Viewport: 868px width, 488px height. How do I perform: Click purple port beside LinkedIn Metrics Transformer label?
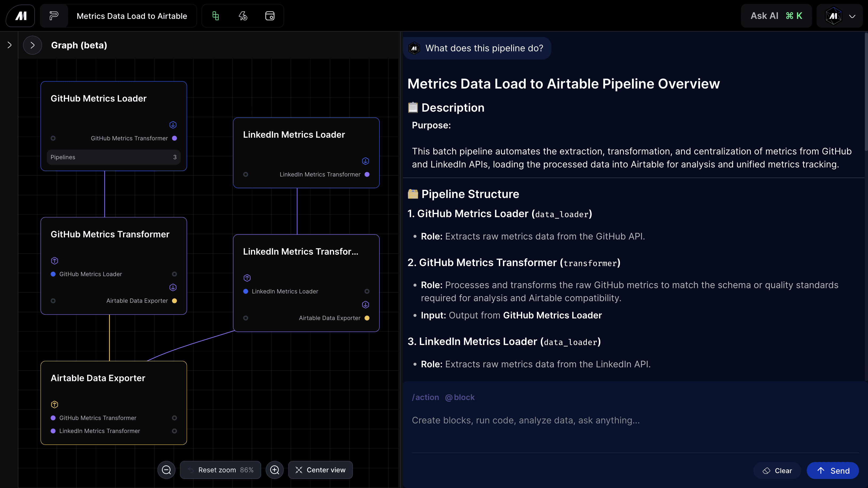[367, 174]
